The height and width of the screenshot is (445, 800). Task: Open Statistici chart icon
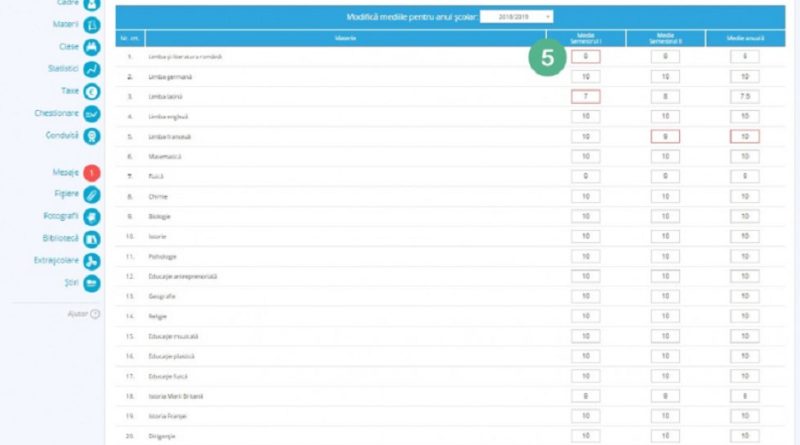click(x=92, y=69)
